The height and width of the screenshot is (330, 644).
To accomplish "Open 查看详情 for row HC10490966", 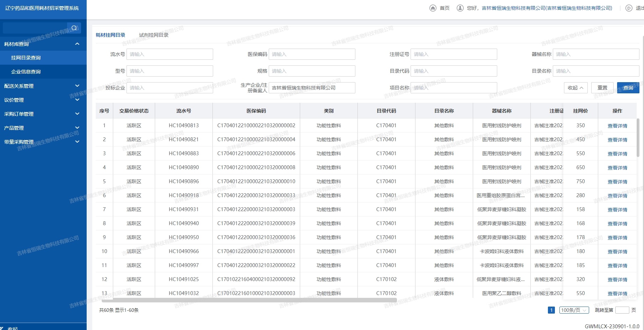I will point(617,252).
